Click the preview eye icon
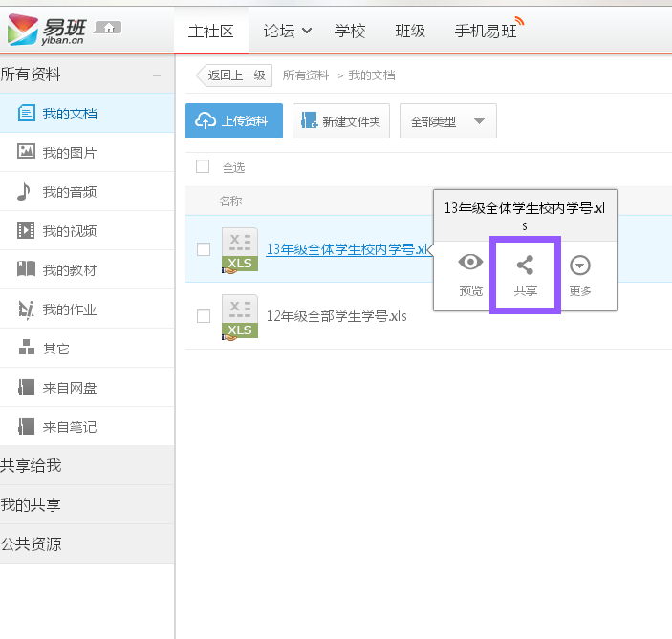This screenshot has height=639, width=672. pyautogui.click(x=470, y=264)
